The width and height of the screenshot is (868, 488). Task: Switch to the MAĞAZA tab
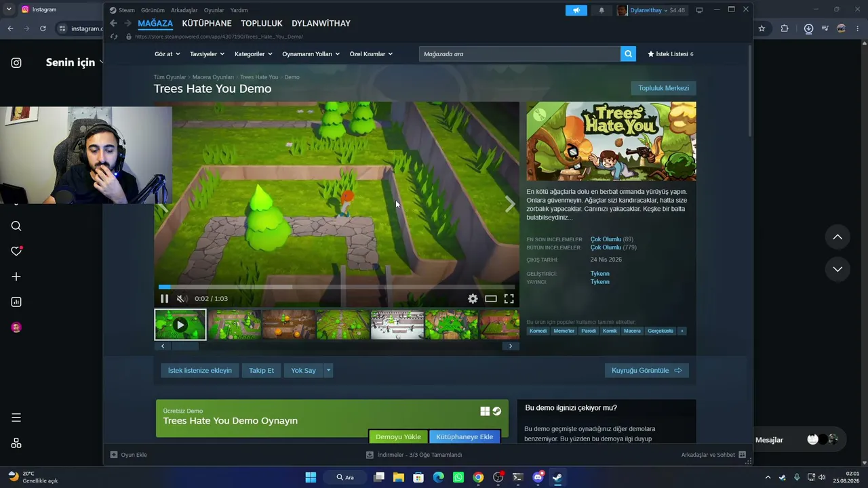tap(155, 23)
